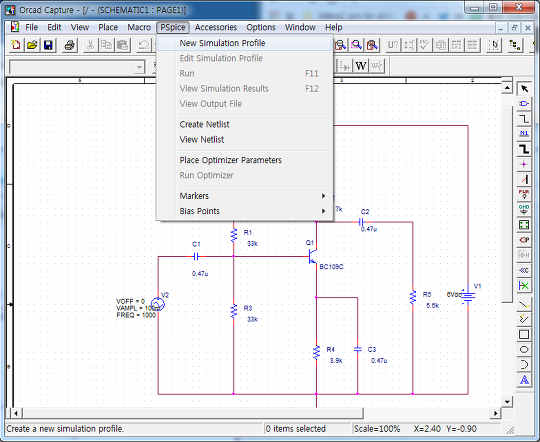540x442 pixels.
Task: Click the Save floppy disk icon
Action: (x=48, y=45)
